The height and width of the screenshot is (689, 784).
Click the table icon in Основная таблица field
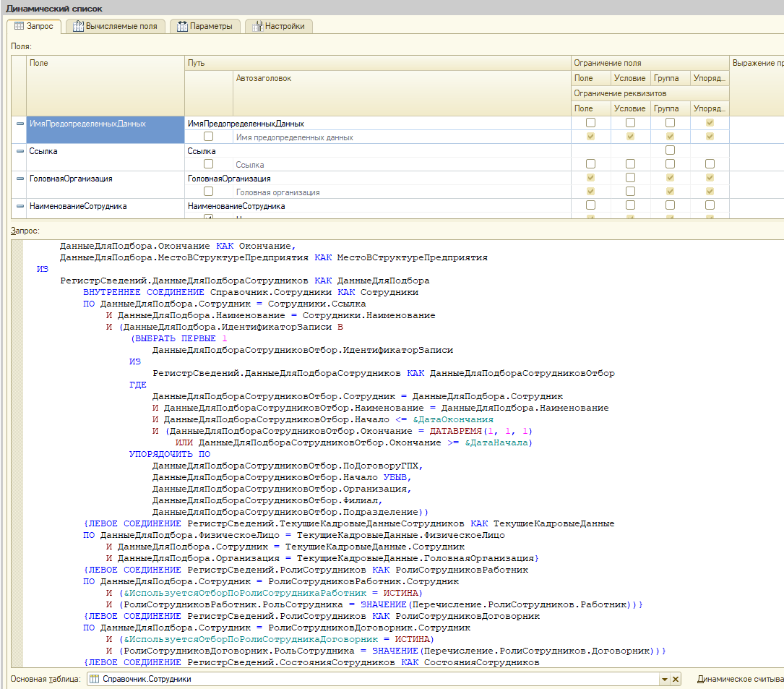coord(94,680)
